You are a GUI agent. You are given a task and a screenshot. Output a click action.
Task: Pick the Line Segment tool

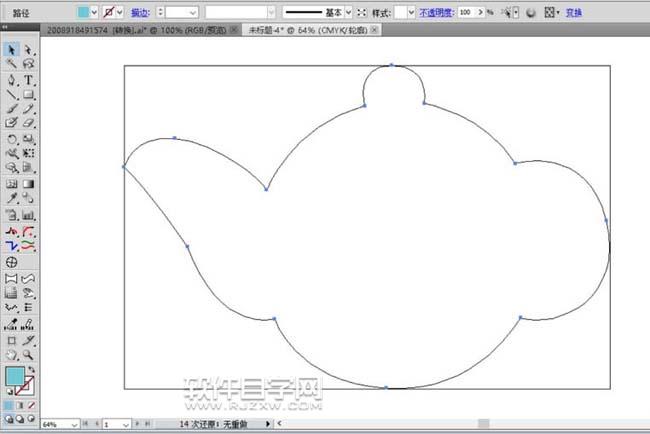point(11,95)
